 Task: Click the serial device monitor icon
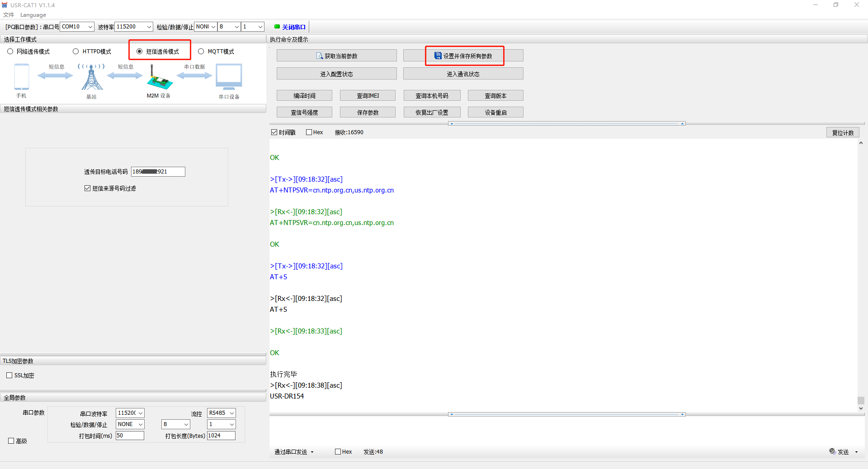click(x=229, y=77)
